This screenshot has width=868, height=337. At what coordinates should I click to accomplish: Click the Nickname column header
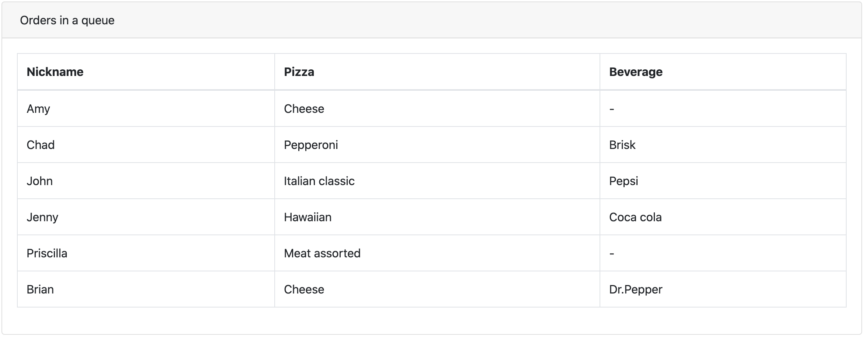55,72
